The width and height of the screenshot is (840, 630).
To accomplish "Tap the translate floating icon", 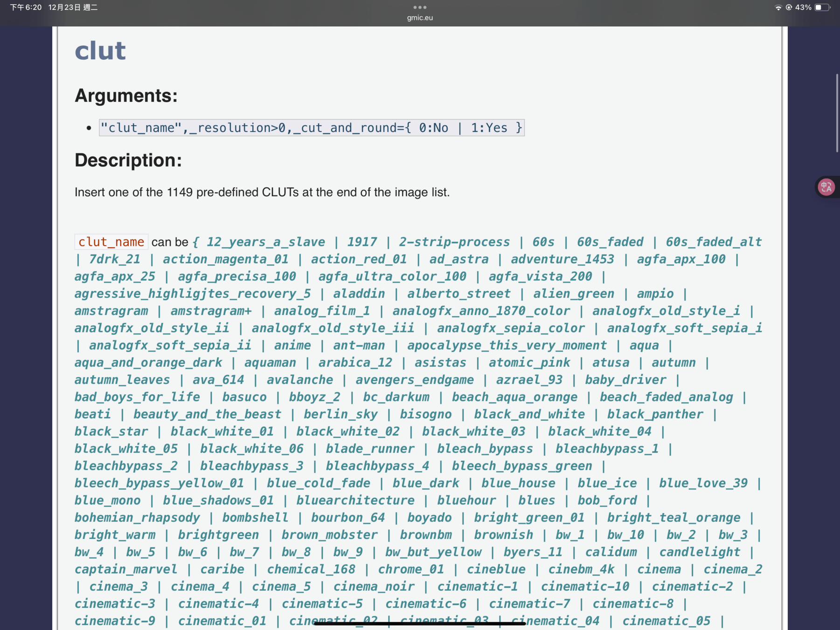I will (x=826, y=187).
